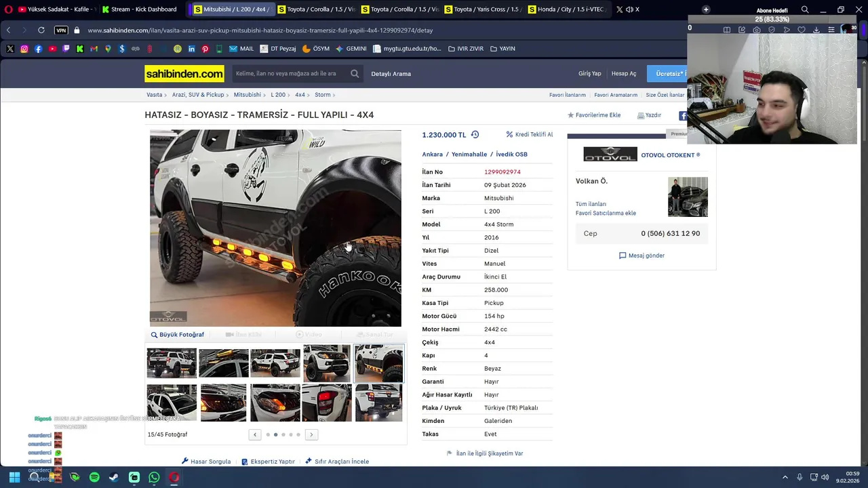Open the YouTube bookmark icon
Image resolution: width=868 pixels, height=488 pixels.
52,49
